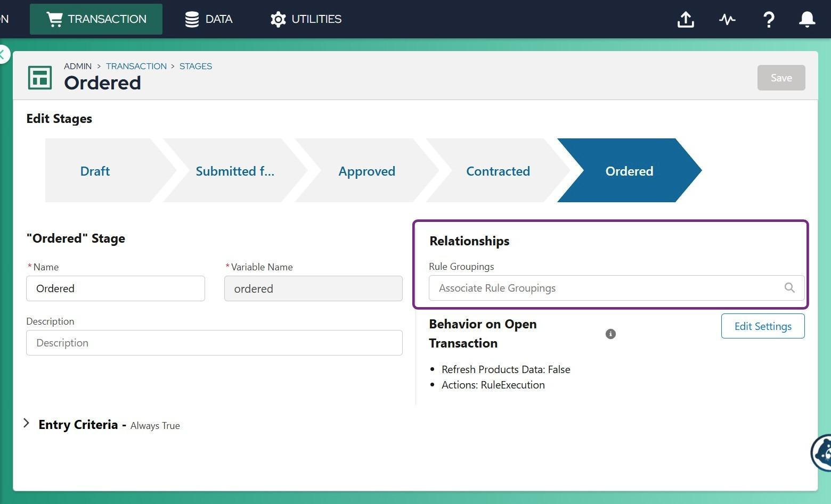
Task: Click the search magnifier in Rule Groupings field
Action: pyautogui.click(x=789, y=288)
